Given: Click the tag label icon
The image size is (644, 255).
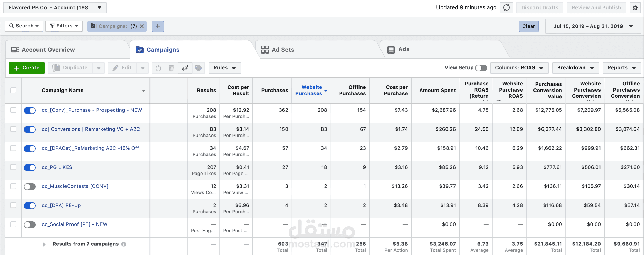Looking at the screenshot, I should 199,68.
